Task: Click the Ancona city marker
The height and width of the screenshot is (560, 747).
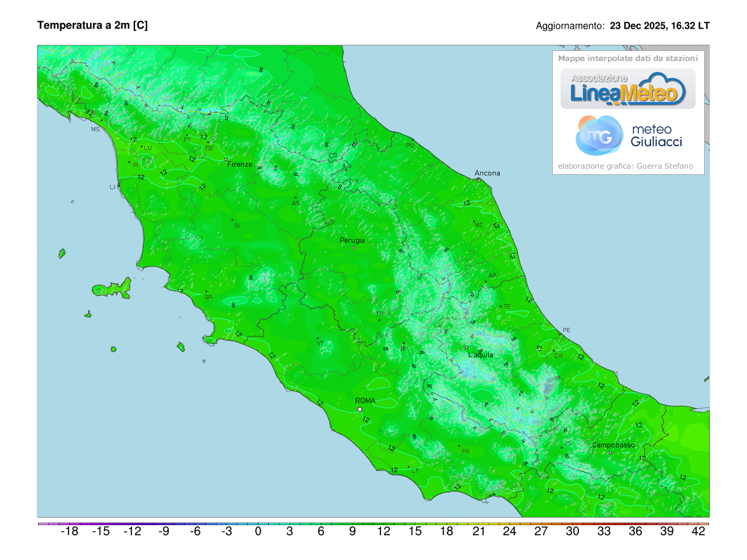Action: [x=479, y=180]
